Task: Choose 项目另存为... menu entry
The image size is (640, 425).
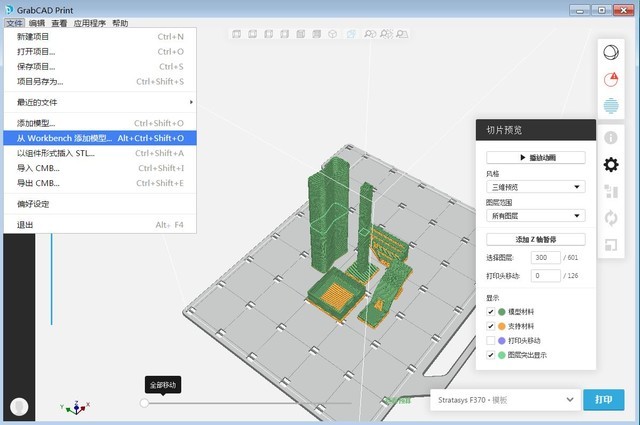Action: (100, 82)
